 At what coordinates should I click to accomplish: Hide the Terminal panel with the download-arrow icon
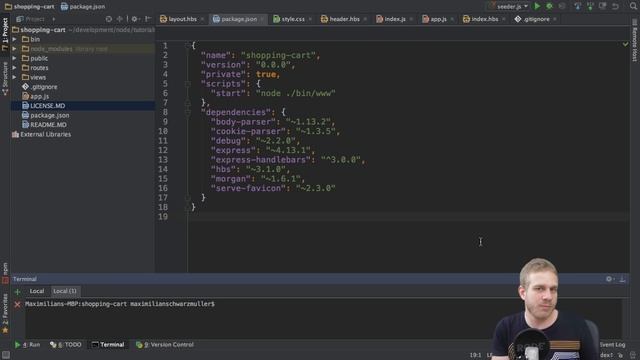[x=622, y=279]
